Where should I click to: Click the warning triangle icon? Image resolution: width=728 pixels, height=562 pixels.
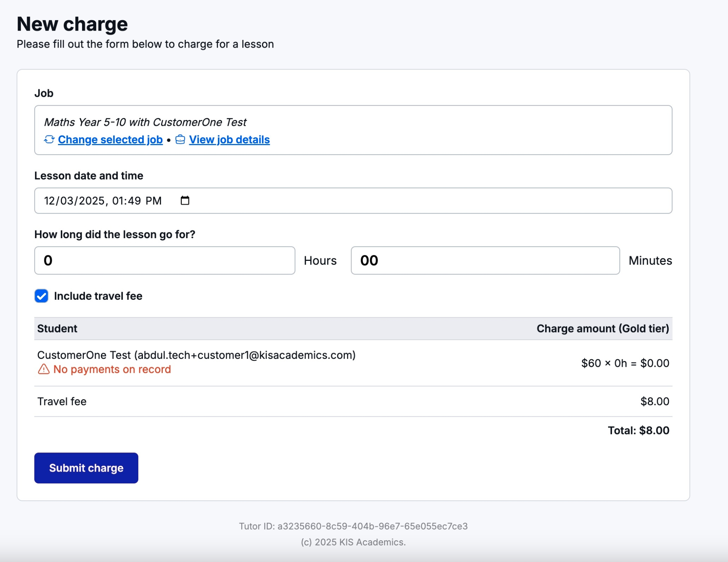44,369
